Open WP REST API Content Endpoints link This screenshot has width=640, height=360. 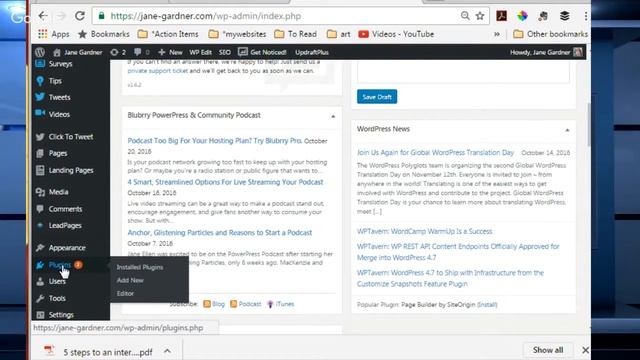tap(458, 252)
